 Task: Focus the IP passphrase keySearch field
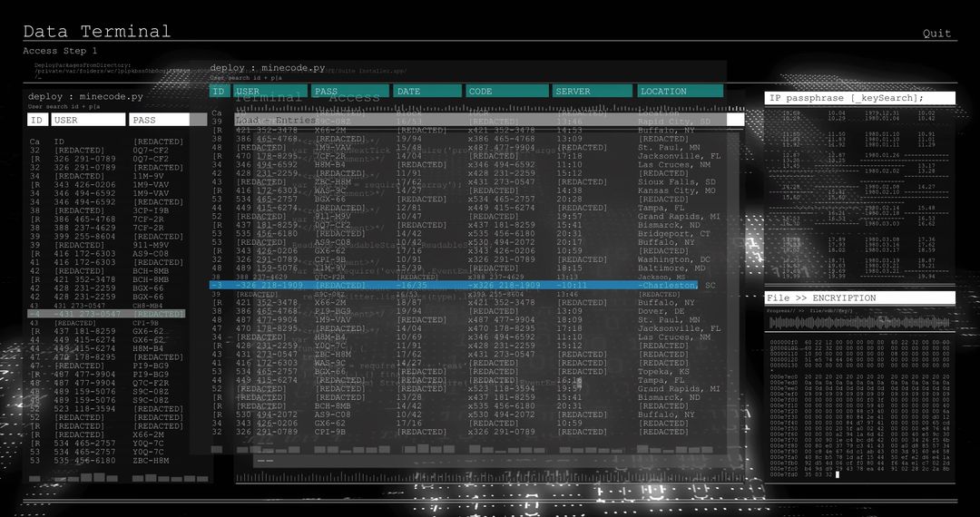(859, 98)
